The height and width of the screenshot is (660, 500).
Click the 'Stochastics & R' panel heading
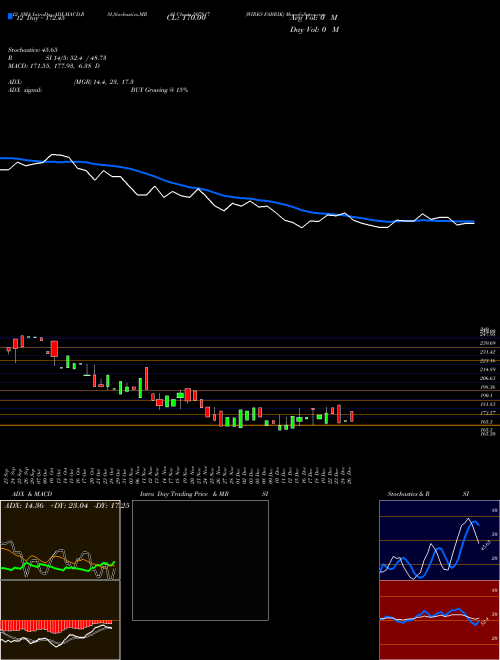[x=409, y=494]
